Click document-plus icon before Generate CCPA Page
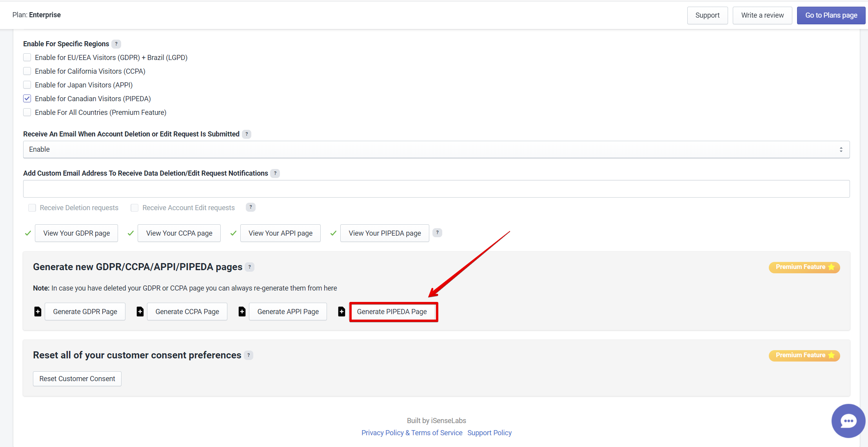This screenshot has width=868, height=447. click(140, 312)
